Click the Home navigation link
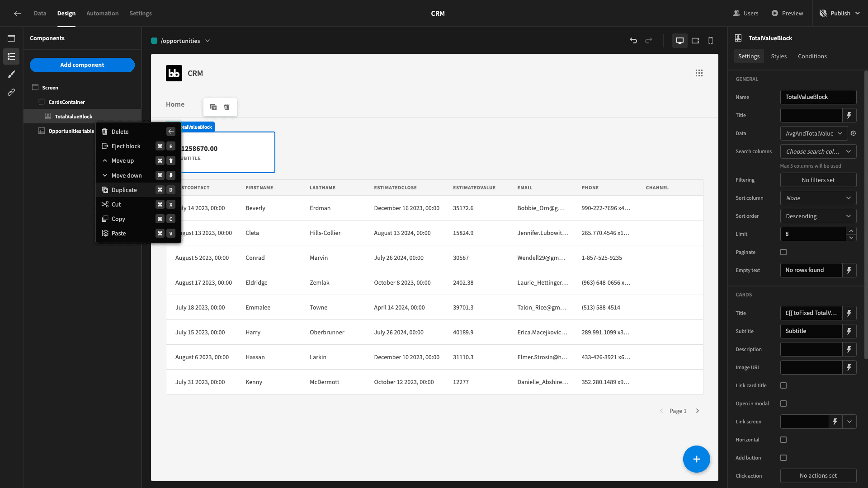Image resolution: width=868 pixels, height=488 pixels. click(175, 104)
